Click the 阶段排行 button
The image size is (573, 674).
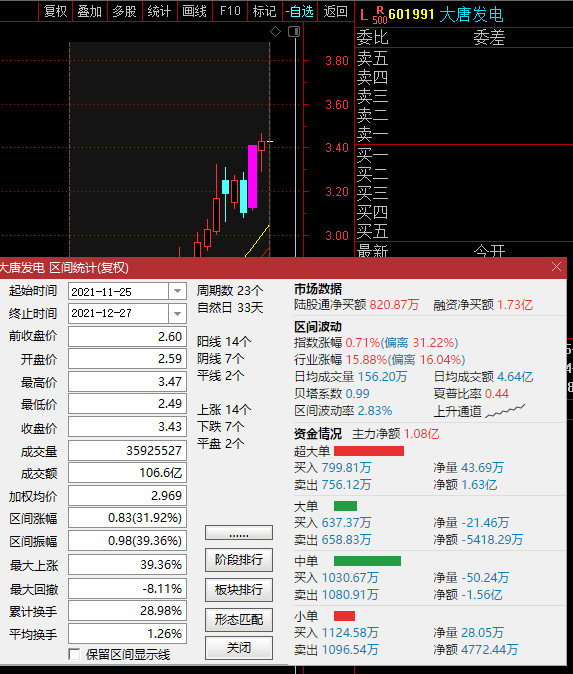239,560
